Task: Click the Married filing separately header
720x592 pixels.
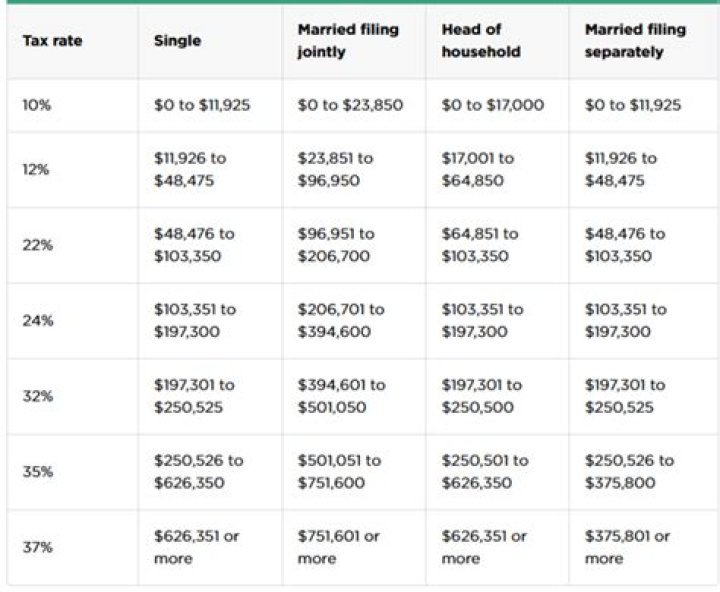Action: (635, 41)
